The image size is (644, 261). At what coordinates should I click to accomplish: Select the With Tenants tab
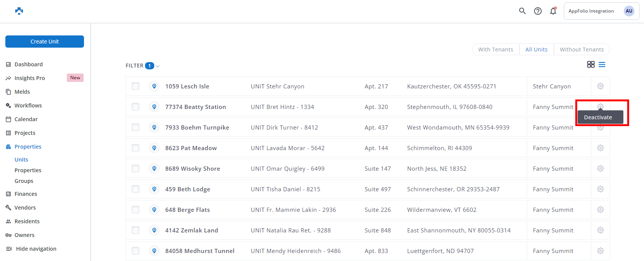click(496, 50)
